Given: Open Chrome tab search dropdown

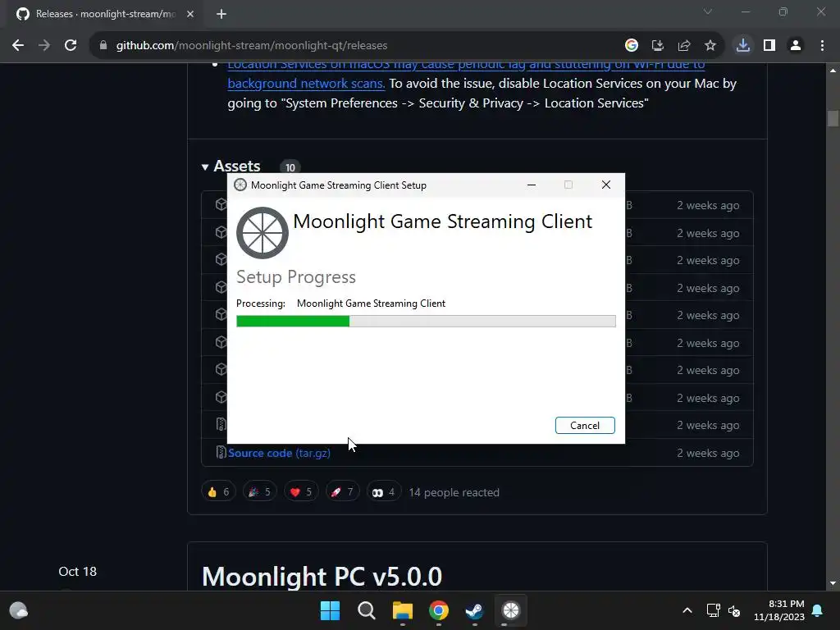Looking at the screenshot, I should coord(708,11).
